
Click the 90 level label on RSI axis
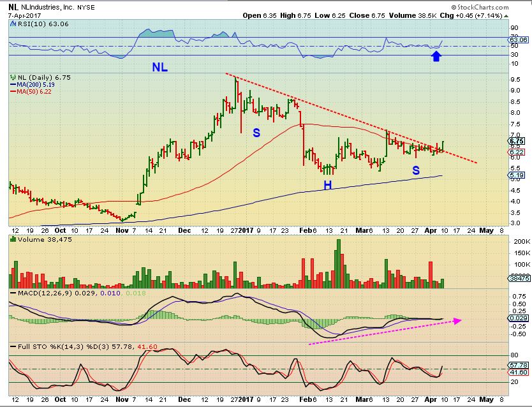[x=514, y=28]
